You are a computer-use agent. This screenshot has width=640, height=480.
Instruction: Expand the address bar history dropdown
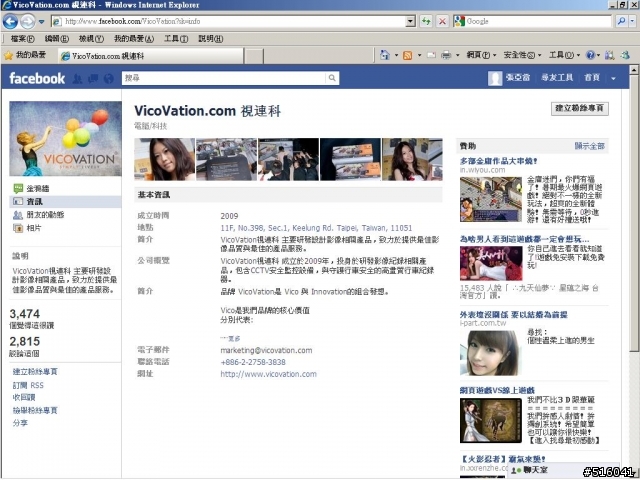pos(411,21)
